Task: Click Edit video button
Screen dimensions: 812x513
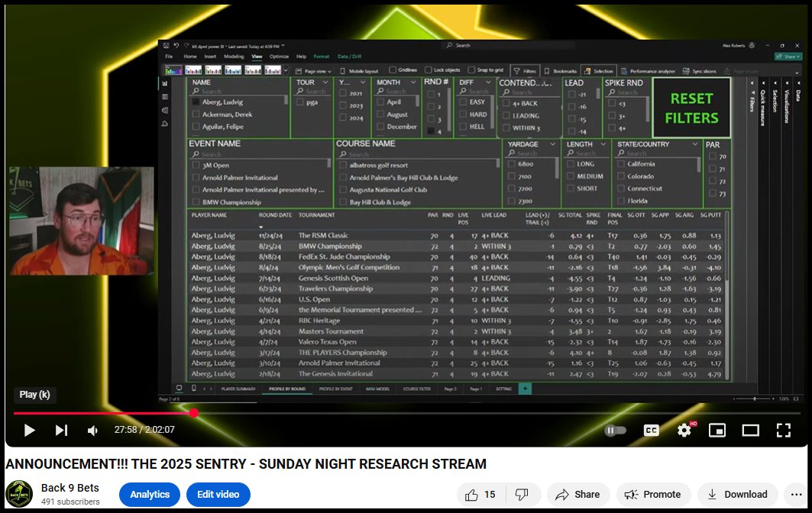Action: 218,495
